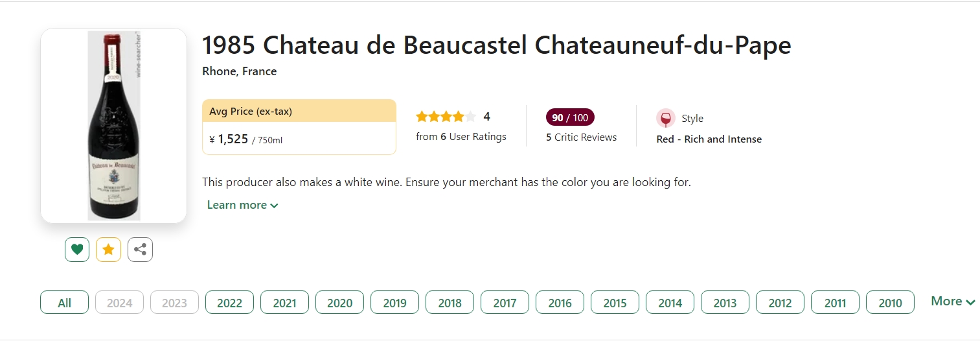Select the 2013 vintage pill
The width and height of the screenshot is (980, 341).
click(725, 303)
